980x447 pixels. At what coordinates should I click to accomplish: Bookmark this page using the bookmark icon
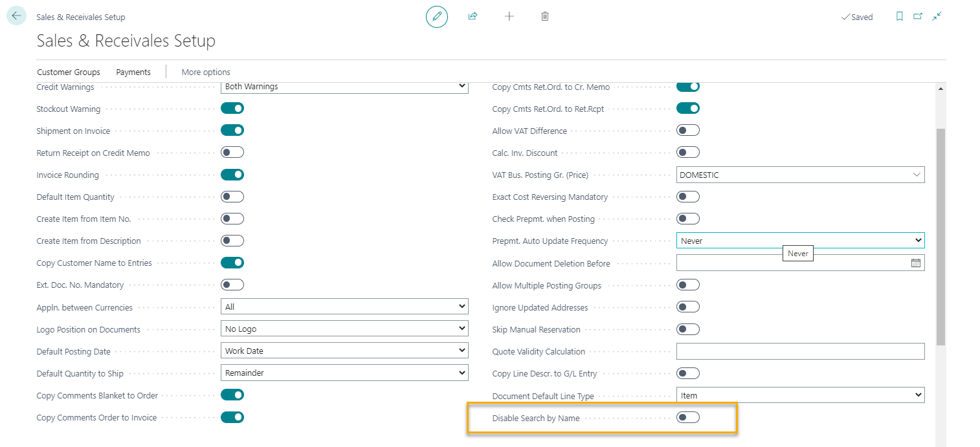coord(899,17)
